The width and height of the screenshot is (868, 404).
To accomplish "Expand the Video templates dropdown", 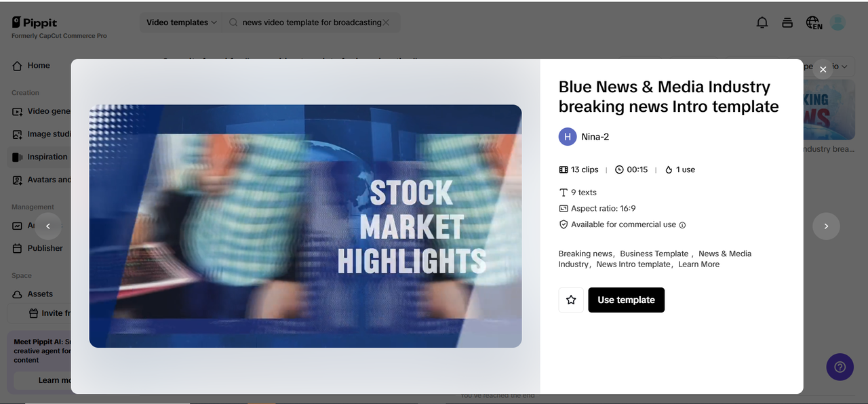I will tap(181, 22).
